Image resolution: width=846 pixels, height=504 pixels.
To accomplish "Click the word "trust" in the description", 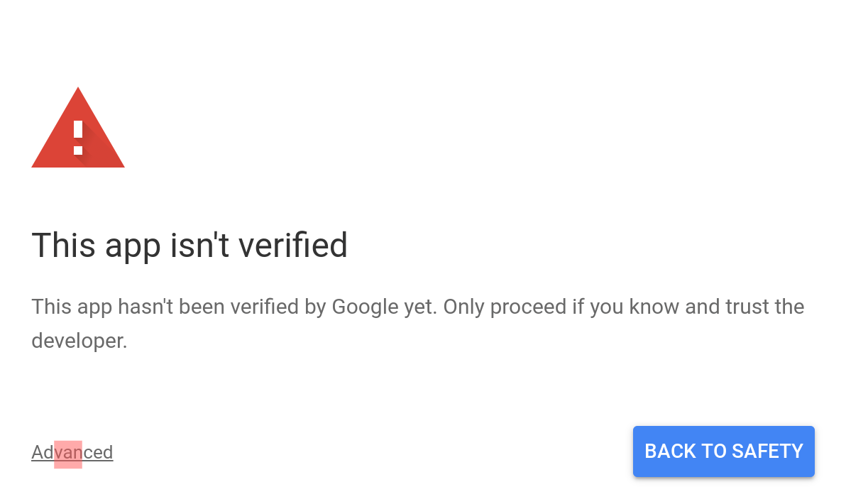I will pos(748,307).
